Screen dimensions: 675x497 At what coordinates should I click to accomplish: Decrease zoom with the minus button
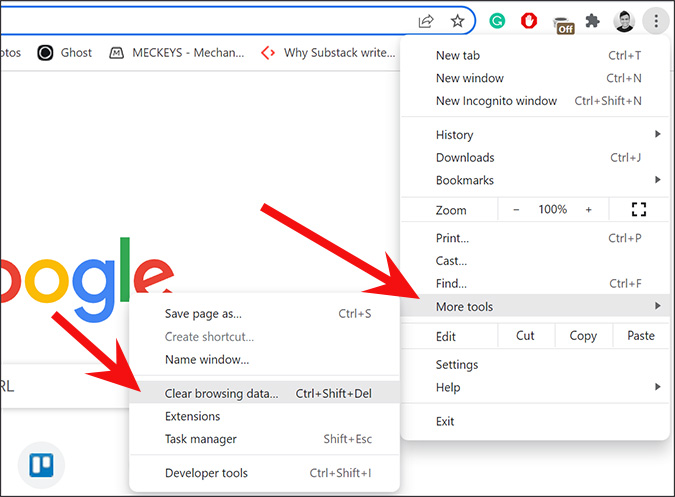tap(516, 210)
